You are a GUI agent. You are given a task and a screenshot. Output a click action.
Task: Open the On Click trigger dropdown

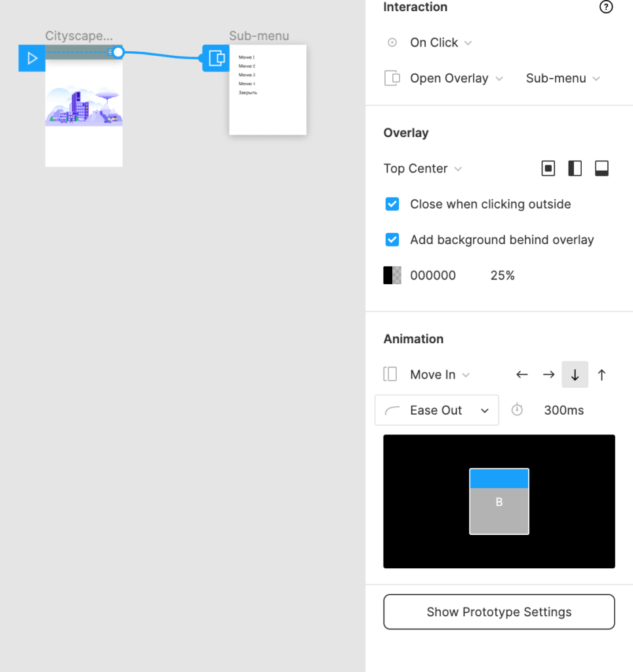click(440, 43)
